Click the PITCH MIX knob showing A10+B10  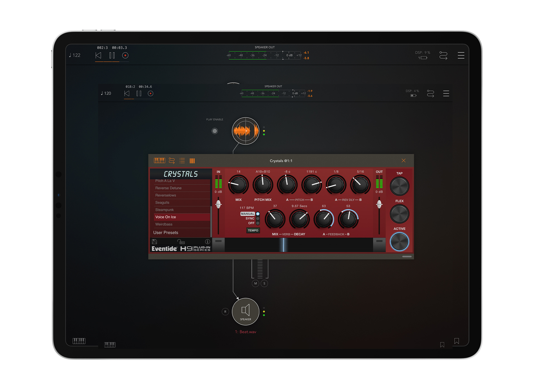[263, 185]
